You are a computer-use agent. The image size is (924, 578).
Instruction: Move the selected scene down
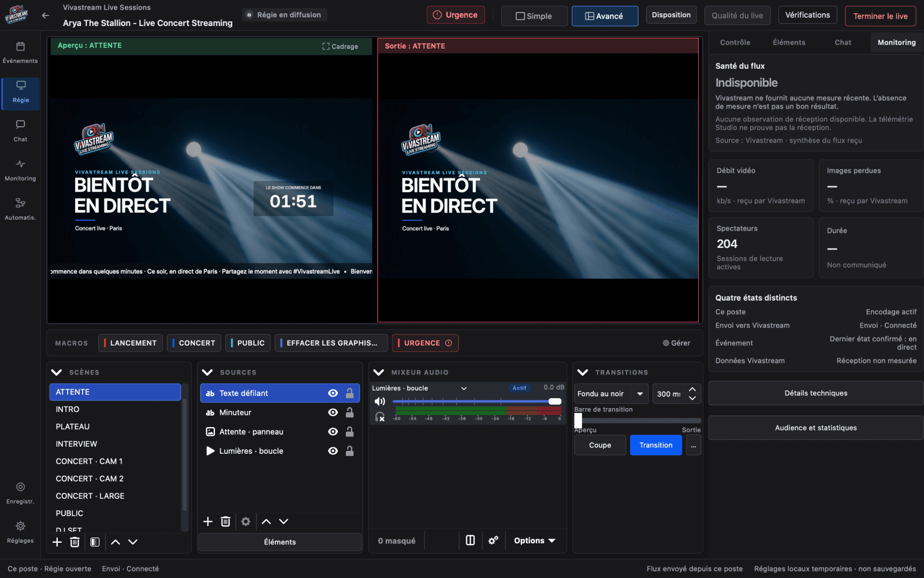(x=133, y=542)
